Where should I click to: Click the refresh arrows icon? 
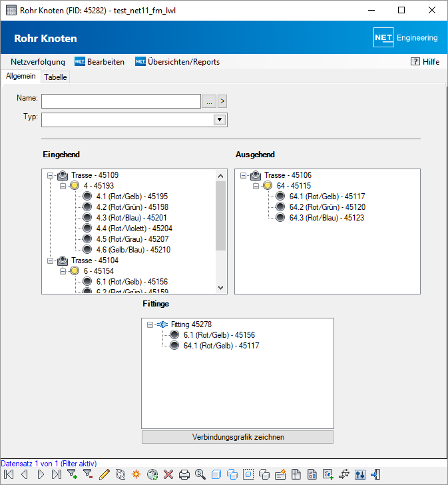[120, 475]
